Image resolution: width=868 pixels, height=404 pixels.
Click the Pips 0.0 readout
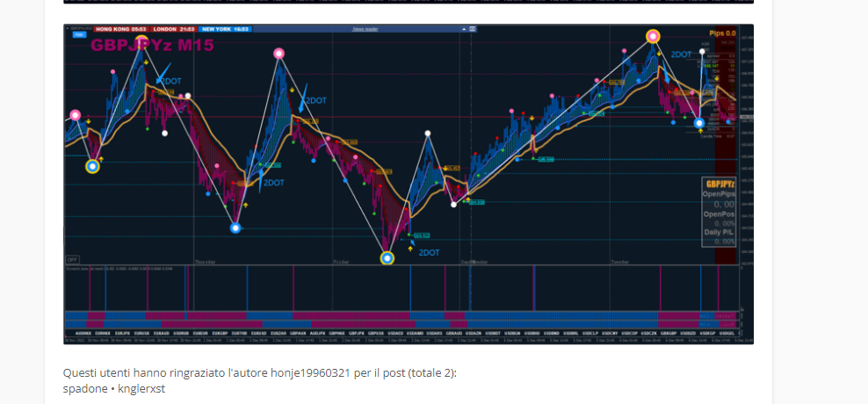[x=722, y=33]
